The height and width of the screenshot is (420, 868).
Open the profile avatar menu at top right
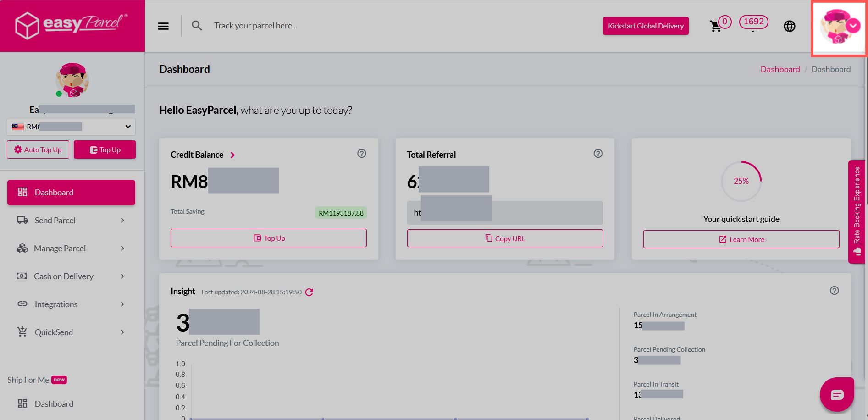click(839, 28)
